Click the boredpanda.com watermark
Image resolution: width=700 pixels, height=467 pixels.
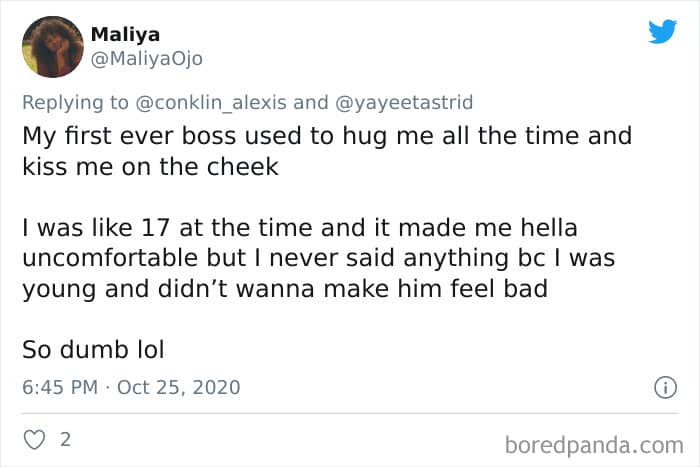click(x=595, y=442)
